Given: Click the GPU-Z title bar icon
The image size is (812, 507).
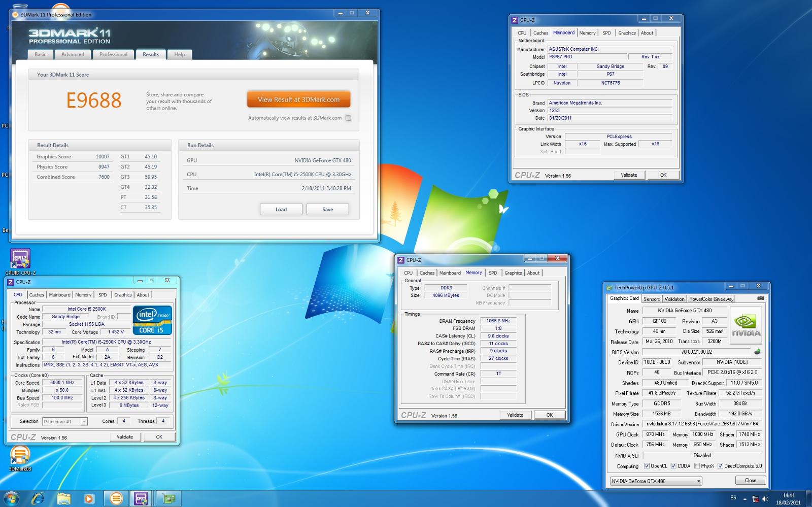Looking at the screenshot, I should pos(610,287).
